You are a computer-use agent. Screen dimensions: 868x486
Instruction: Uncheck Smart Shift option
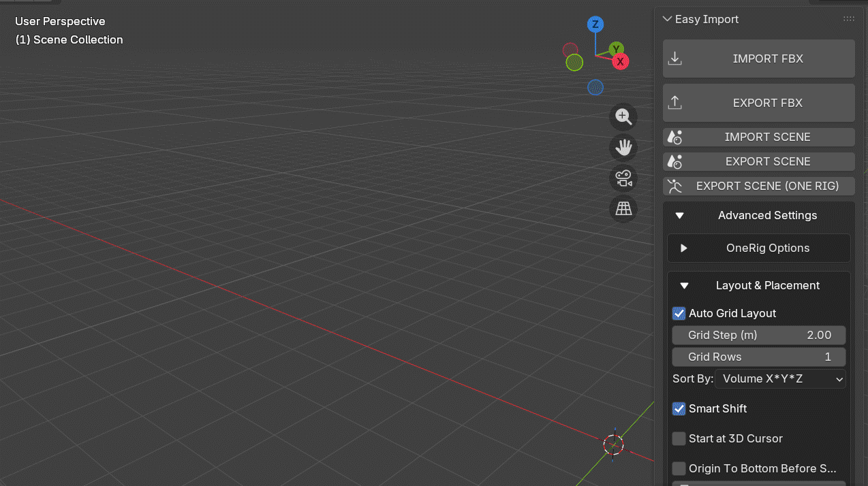(679, 408)
